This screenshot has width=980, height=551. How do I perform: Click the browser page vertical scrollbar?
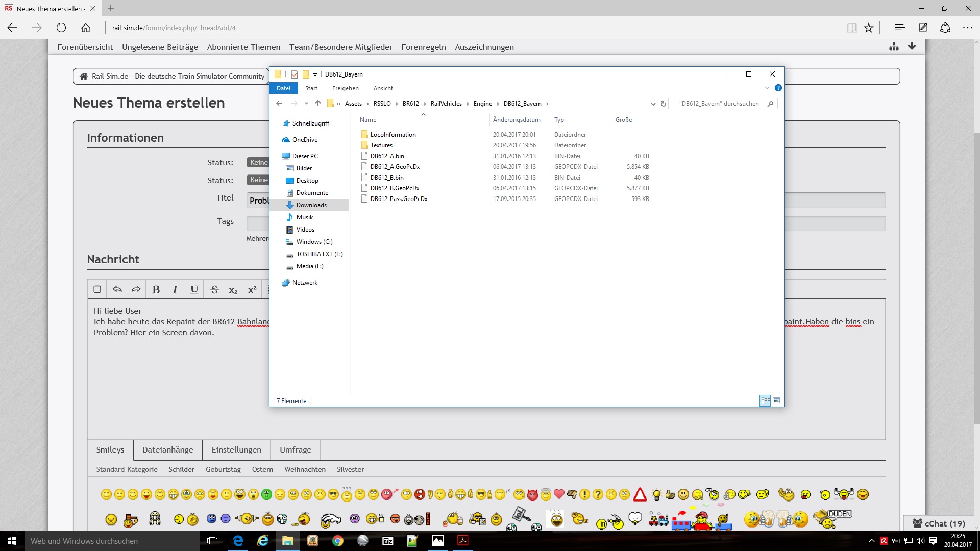click(976, 278)
